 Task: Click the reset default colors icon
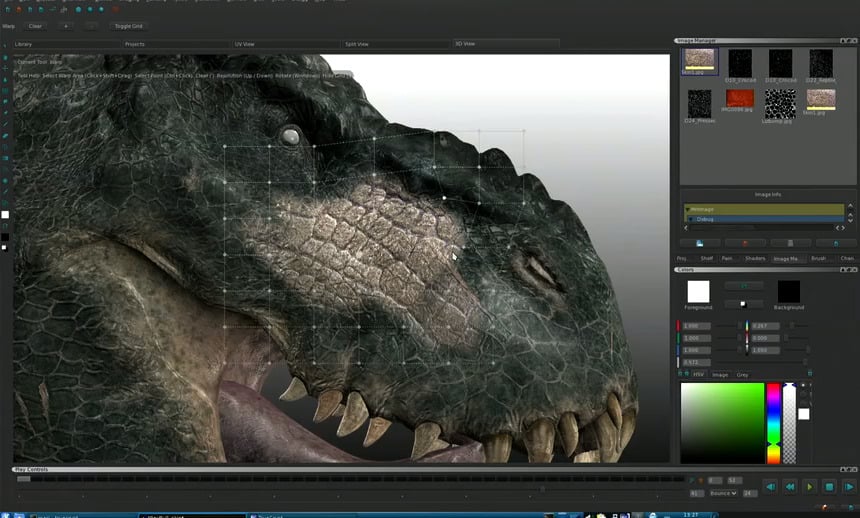743,304
